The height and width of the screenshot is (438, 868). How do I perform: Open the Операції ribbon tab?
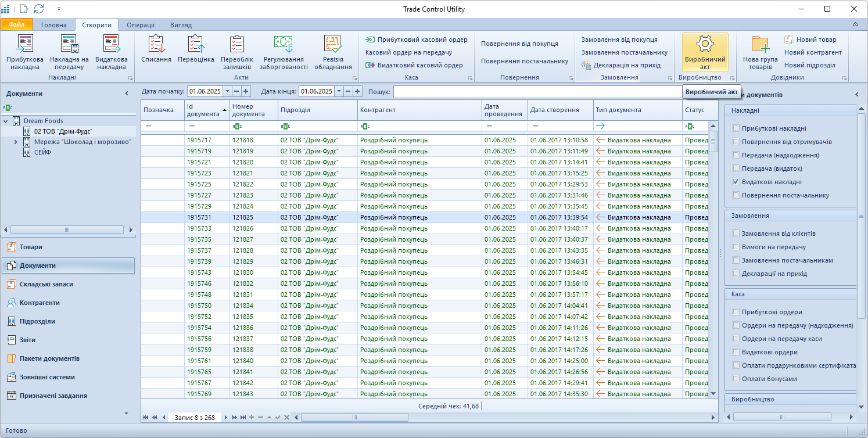click(x=141, y=25)
